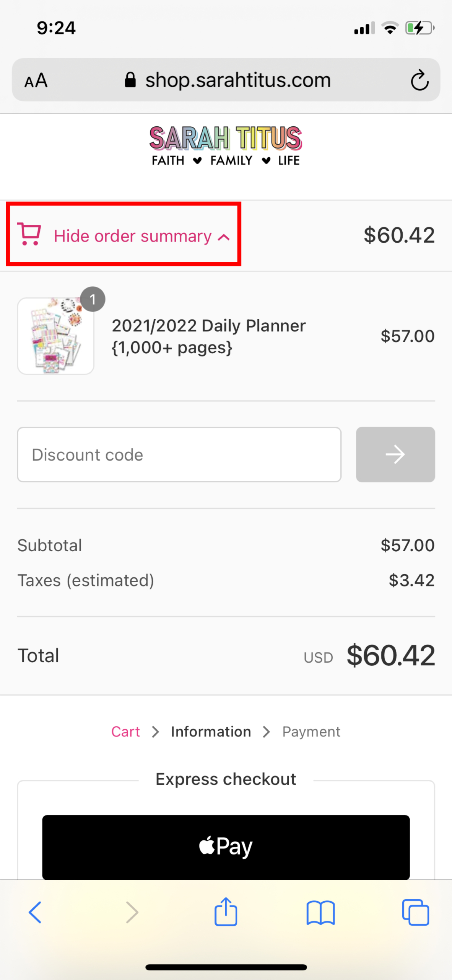
Task: Tap the reader AA icon in address bar
Action: point(36,80)
